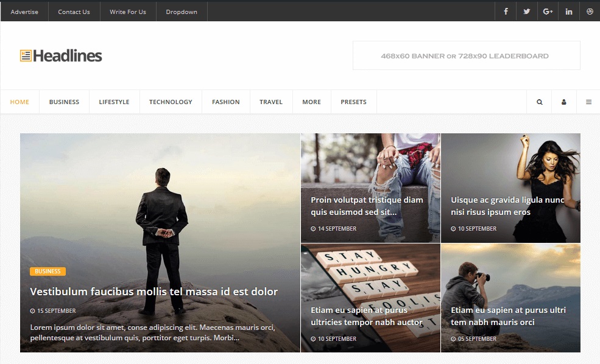Open the search magnifier icon
Image resolution: width=600 pixels, height=364 pixels.
pos(539,102)
